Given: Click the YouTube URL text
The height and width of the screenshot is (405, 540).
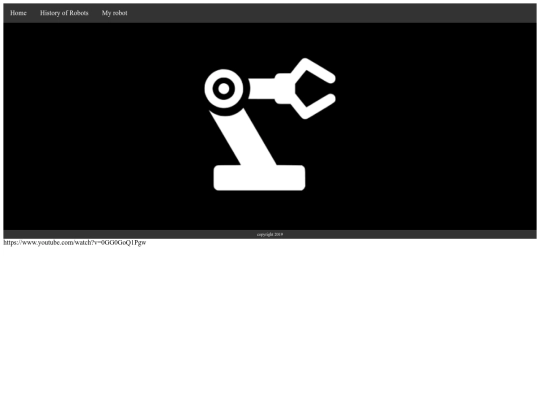Looking at the screenshot, I should (x=75, y=243).
